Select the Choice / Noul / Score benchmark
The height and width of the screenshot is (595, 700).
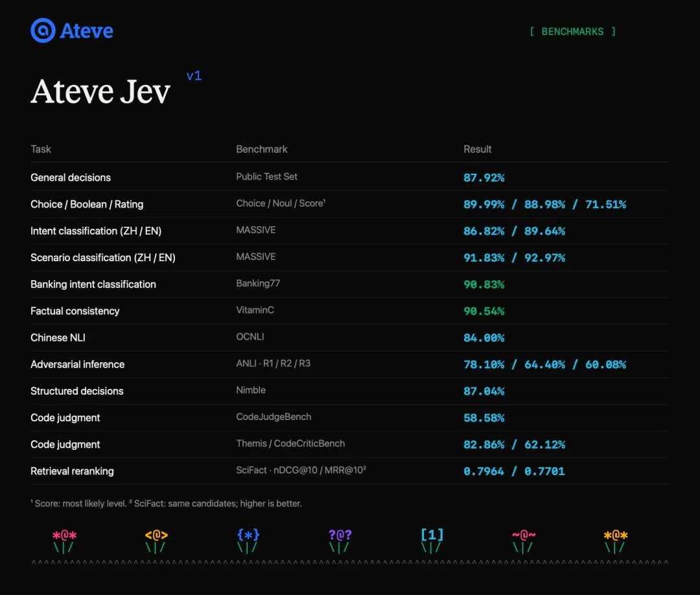coord(281,203)
